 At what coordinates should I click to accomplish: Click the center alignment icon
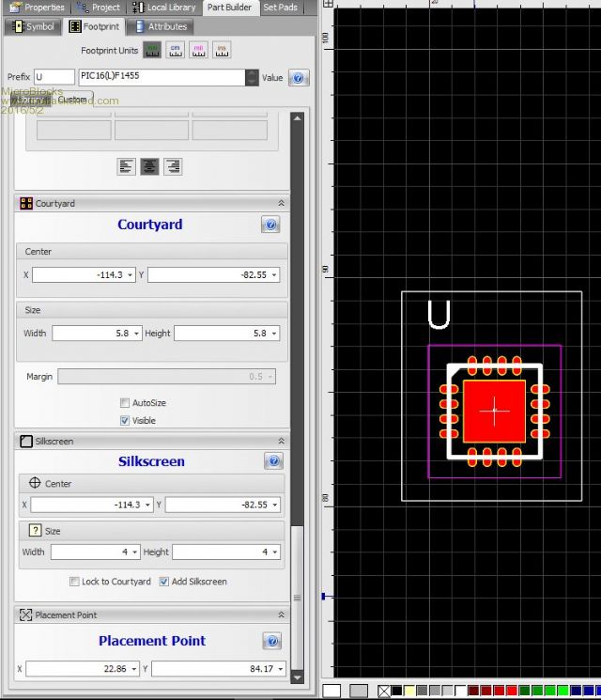point(149,166)
